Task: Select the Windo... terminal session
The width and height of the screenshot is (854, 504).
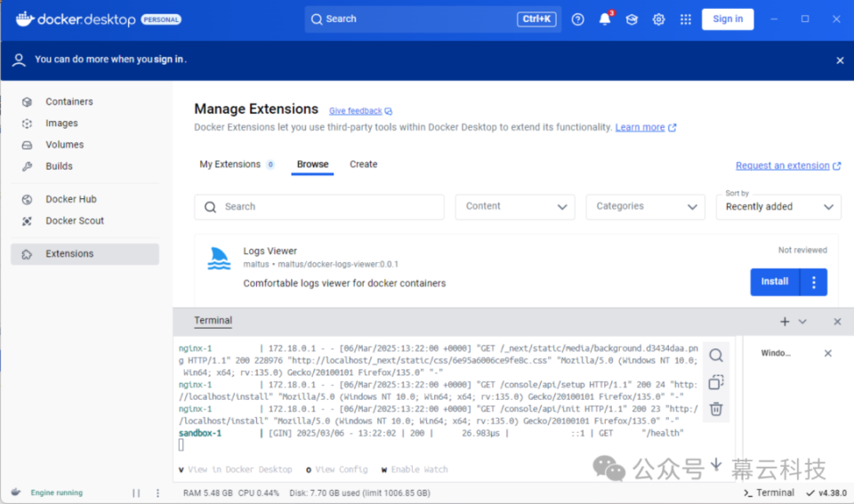Action: click(x=776, y=353)
